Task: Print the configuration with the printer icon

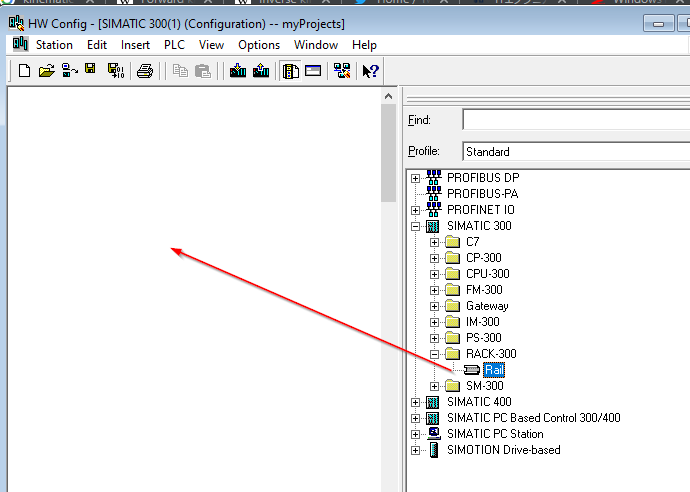Action: (x=145, y=70)
